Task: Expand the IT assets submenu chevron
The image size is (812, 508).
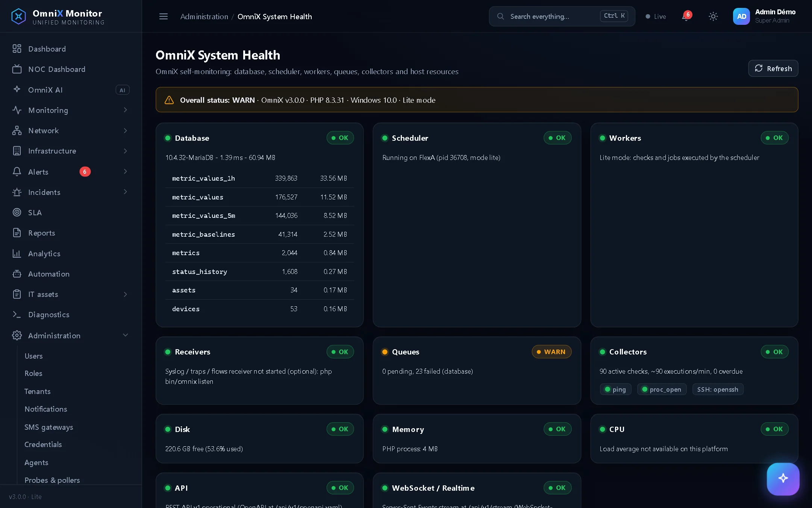Action: coord(125,294)
